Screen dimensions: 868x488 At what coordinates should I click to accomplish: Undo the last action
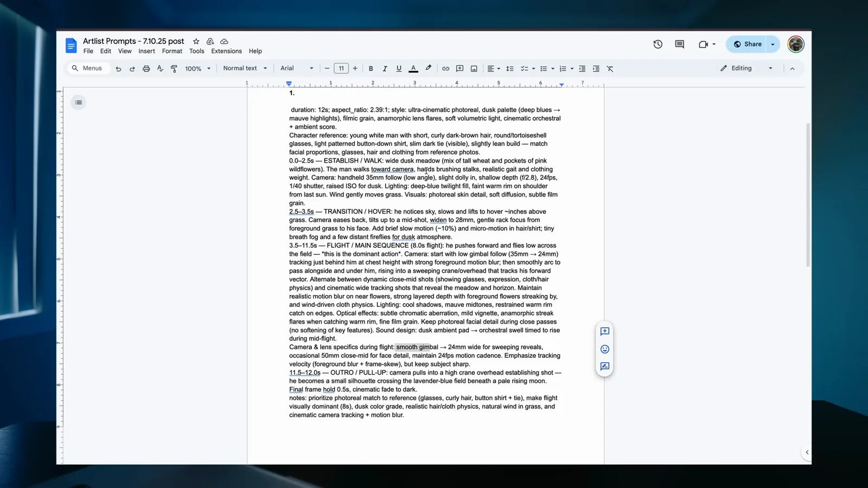pyautogui.click(x=118, y=69)
